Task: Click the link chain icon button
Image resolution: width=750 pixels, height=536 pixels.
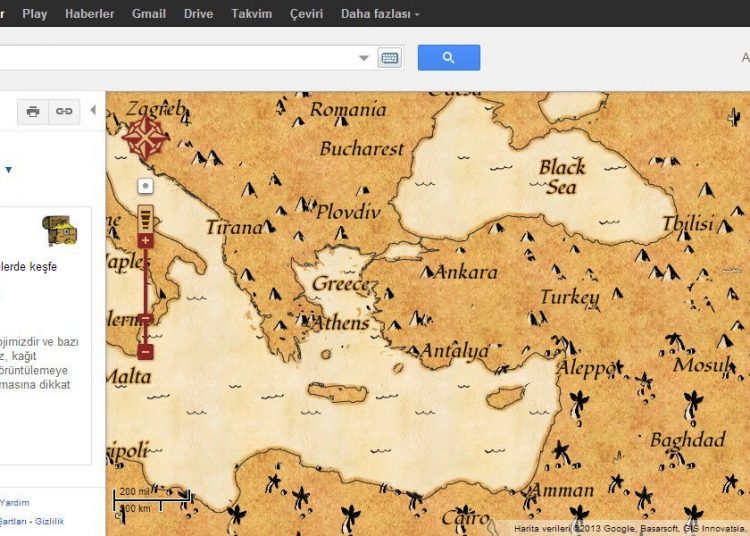Action: click(x=64, y=111)
